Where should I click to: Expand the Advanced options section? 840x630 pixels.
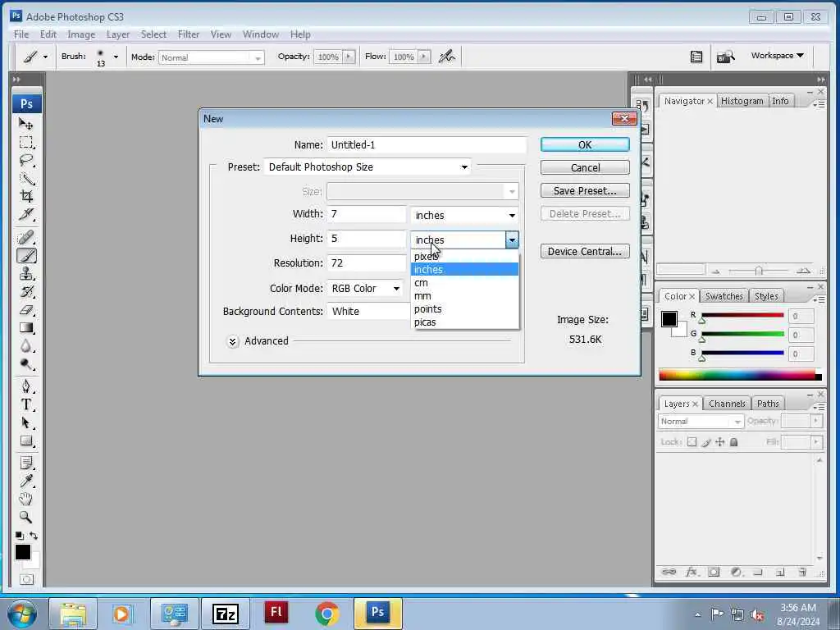[x=232, y=341]
